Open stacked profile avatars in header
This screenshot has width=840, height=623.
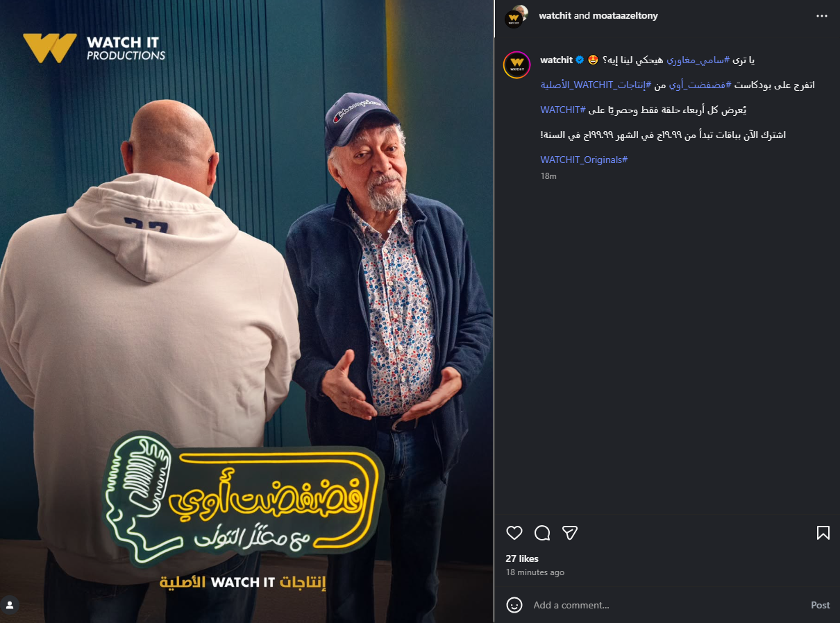point(516,17)
